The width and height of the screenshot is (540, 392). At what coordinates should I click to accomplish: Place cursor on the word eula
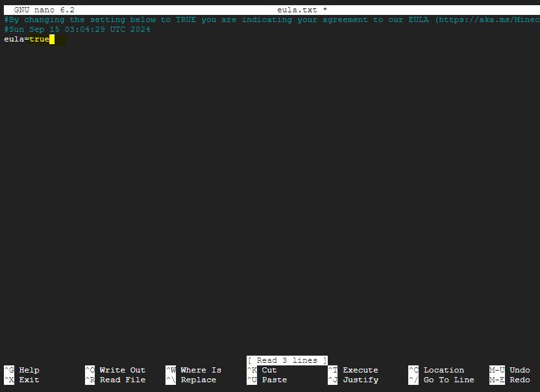[14, 39]
